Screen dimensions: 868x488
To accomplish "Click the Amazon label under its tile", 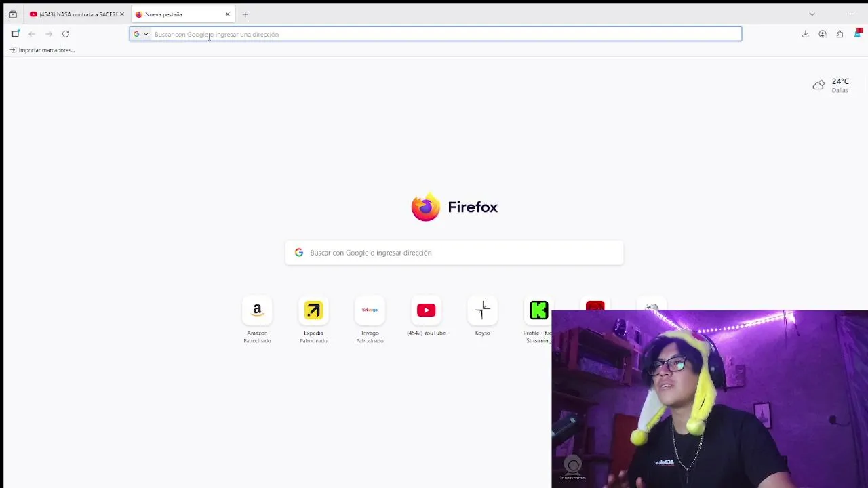I will click(257, 333).
